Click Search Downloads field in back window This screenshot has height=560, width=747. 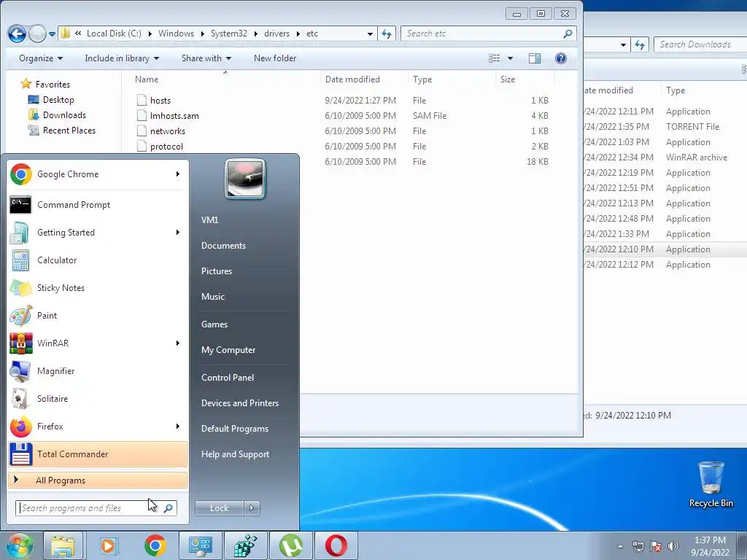click(700, 44)
